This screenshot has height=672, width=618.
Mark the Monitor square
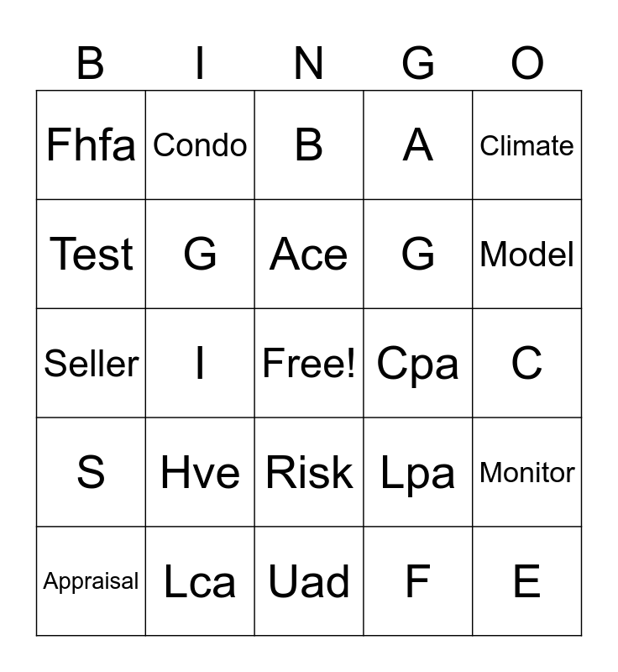526,472
